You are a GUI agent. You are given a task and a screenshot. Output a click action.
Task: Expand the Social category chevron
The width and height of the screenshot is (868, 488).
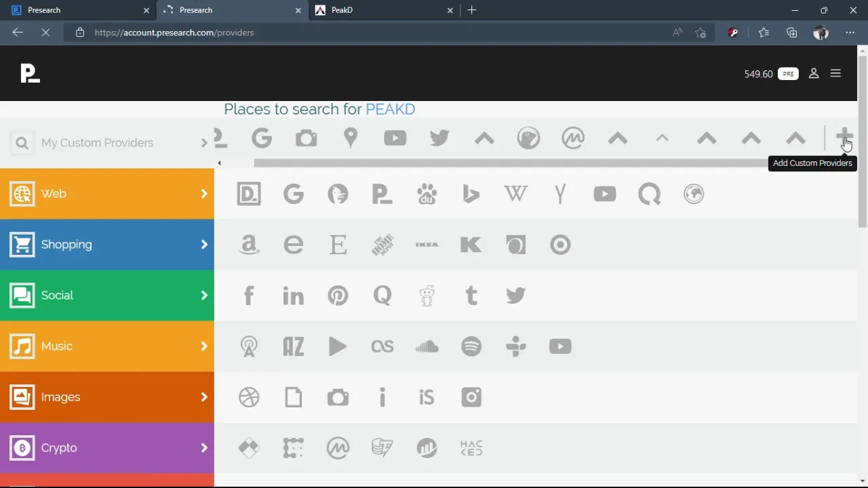click(x=204, y=296)
